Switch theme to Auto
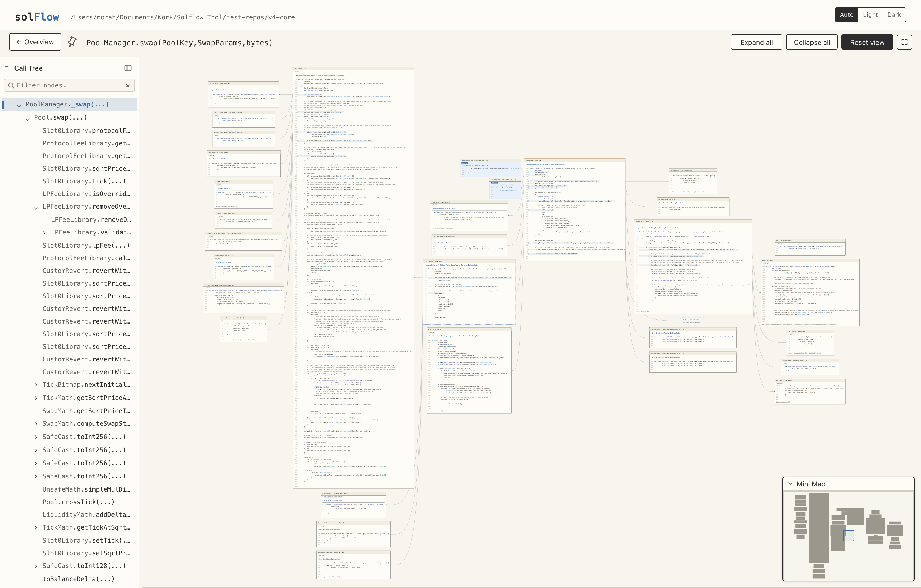 pos(846,14)
